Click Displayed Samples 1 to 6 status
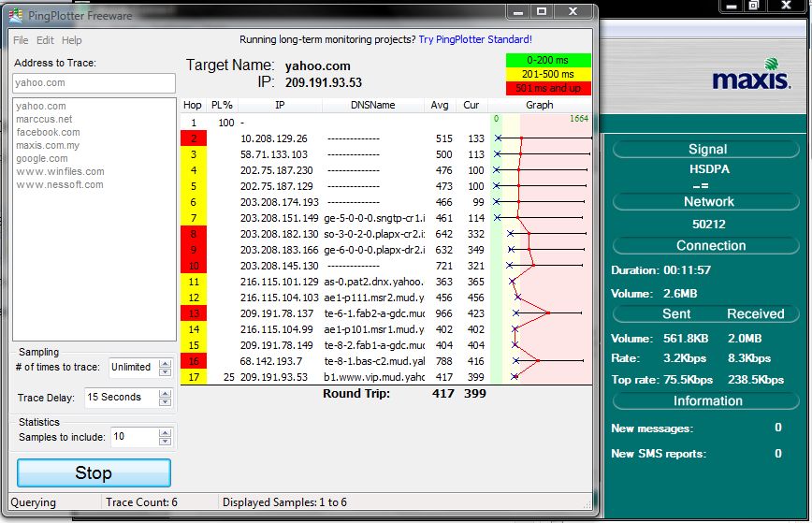The image size is (812, 523). click(x=284, y=502)
